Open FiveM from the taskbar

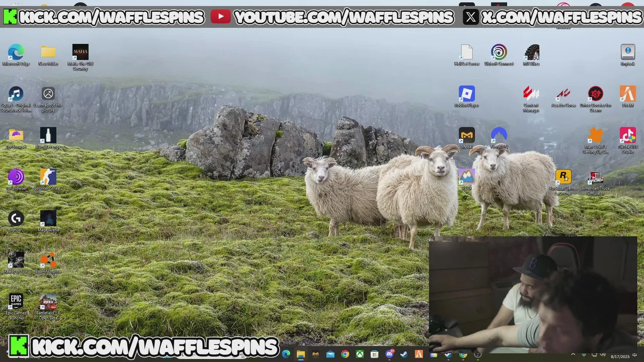coord(419,354)
